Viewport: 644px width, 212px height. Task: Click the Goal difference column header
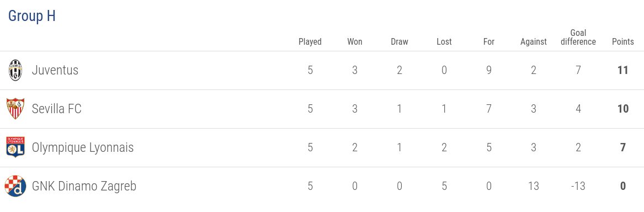pyautogui.click(x=578, y=38)
